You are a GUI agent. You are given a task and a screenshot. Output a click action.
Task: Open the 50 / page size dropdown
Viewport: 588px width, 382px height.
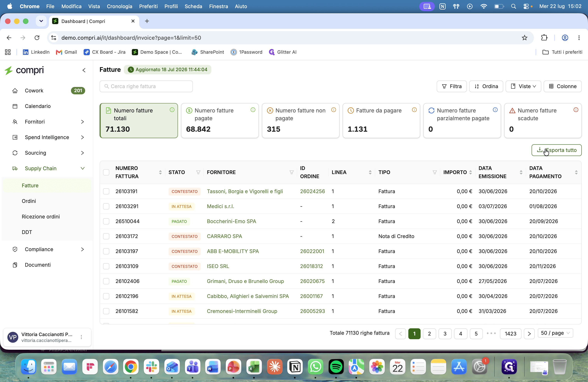(555, 333)
